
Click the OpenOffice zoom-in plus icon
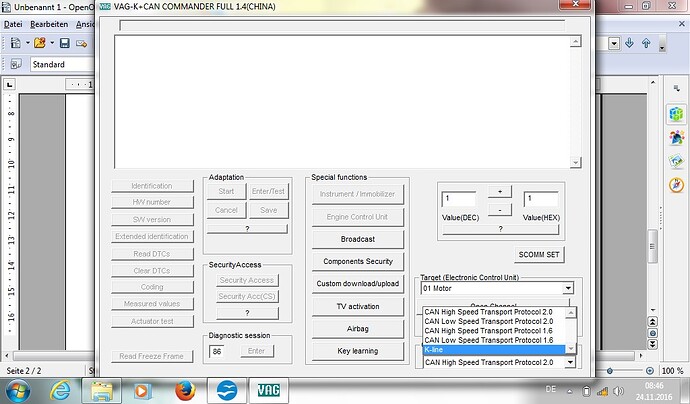point(650,371)
